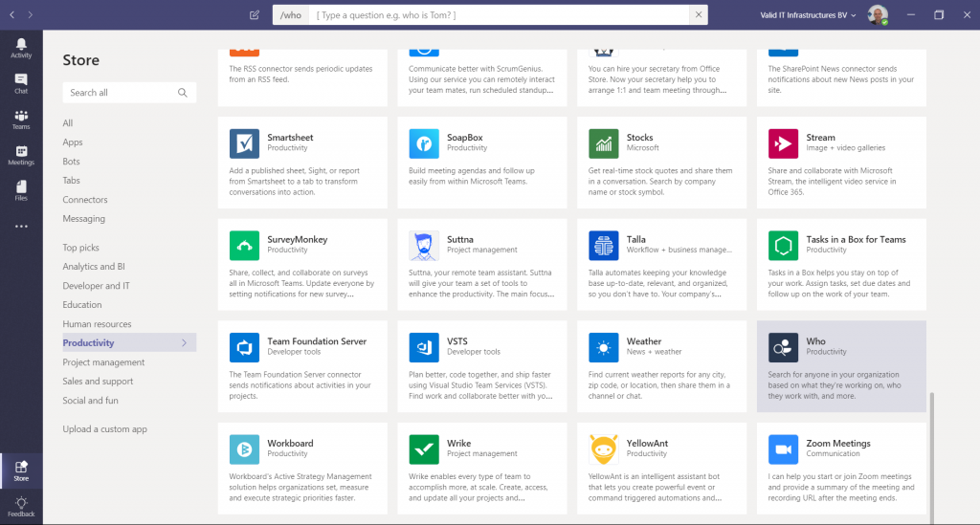This screenshot has width=980, height=525.
Task: Click the Tasks in a Box app icon
Action: click(x=783, y=246)
